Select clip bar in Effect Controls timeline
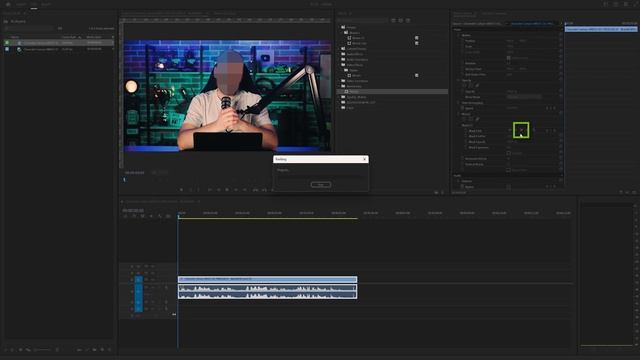This screenshot has height=360, width=640. [601, 29]
